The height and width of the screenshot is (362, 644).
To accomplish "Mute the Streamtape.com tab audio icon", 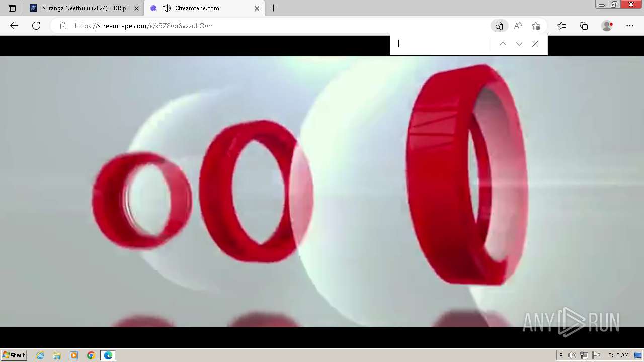I will [167, 8].
